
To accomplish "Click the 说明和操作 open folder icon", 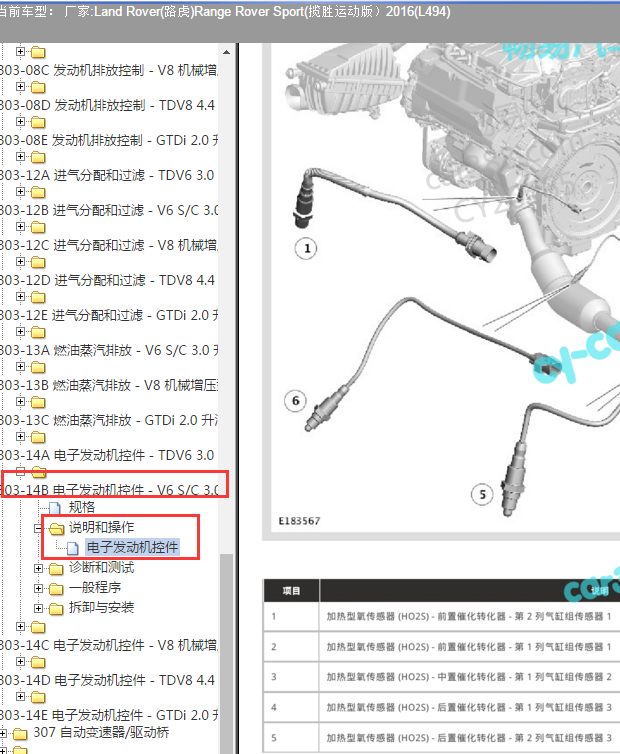I will 56,529.
